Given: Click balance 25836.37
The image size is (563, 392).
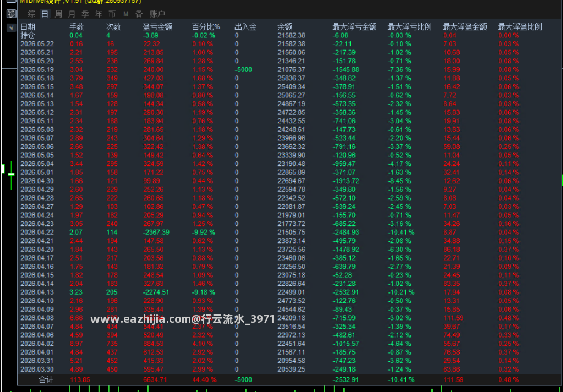Looking at the screenshot, I should (x=291, y=78).
